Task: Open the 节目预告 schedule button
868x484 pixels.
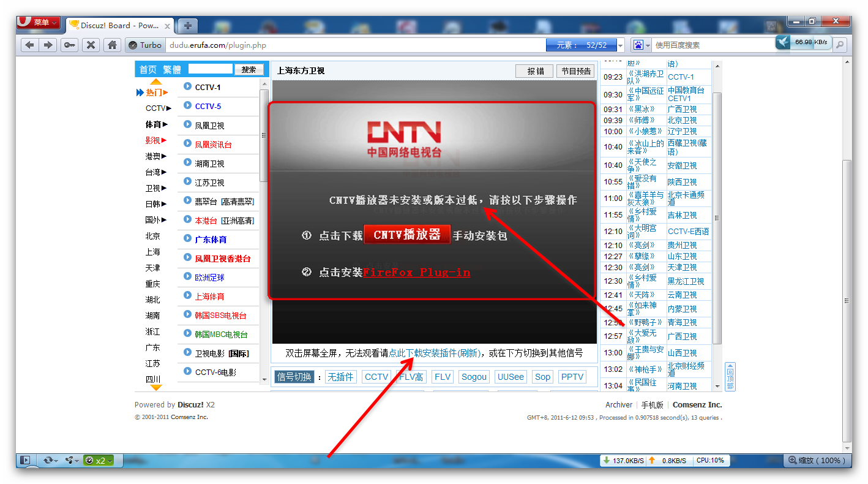Action: [575, 71]
